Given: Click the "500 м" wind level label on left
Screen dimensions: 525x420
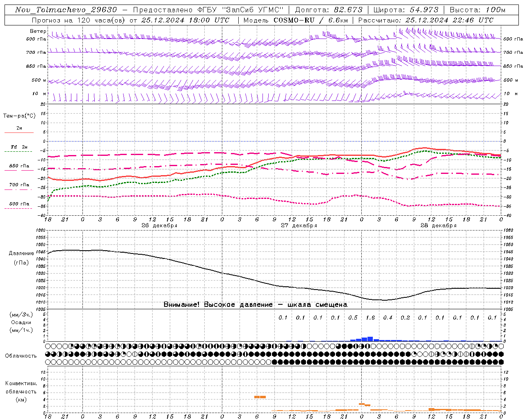Looking at the screenshot, I should pos(39,80).
